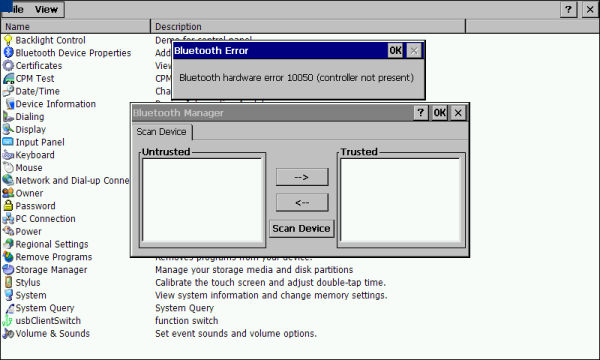Open the View menu
Image resolution: width=600 pixels, height=360 pixels.
(x=46, y=10)
